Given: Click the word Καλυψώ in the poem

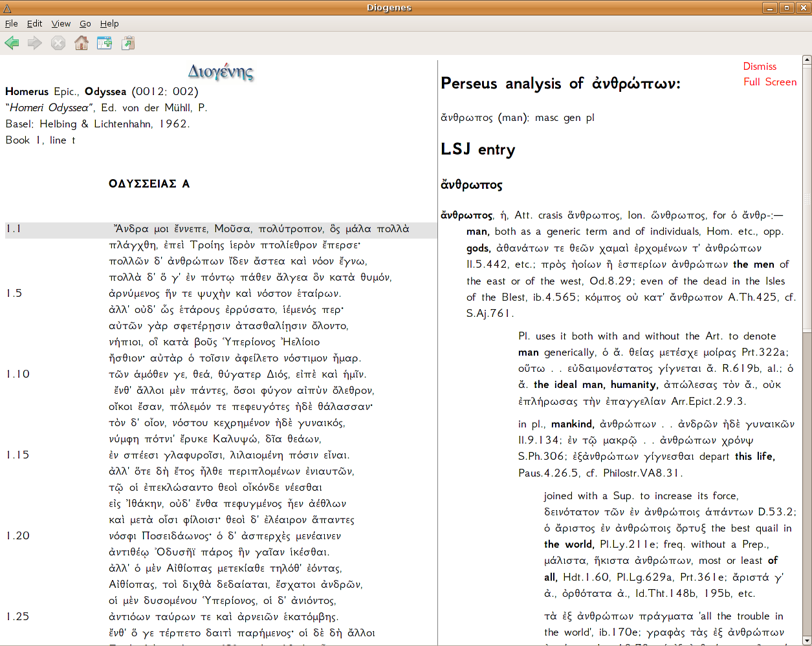Looking at the screenshot, I should [x=236, y=439].
